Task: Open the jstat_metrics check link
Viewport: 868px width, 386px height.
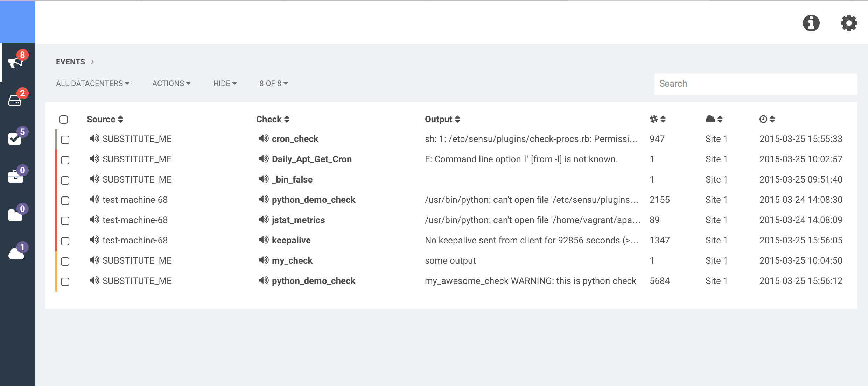Action: click(x=298, y=220)
